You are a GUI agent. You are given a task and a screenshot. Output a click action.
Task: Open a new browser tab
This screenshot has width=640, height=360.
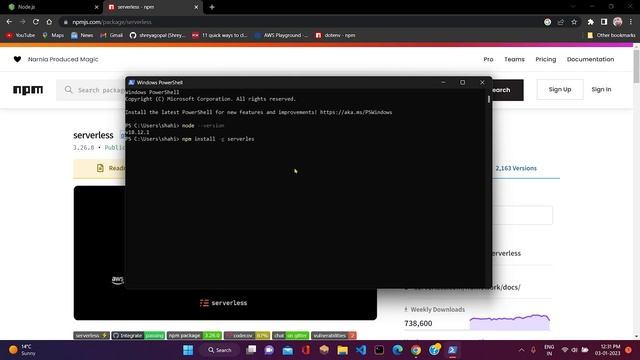coord(212,7)
